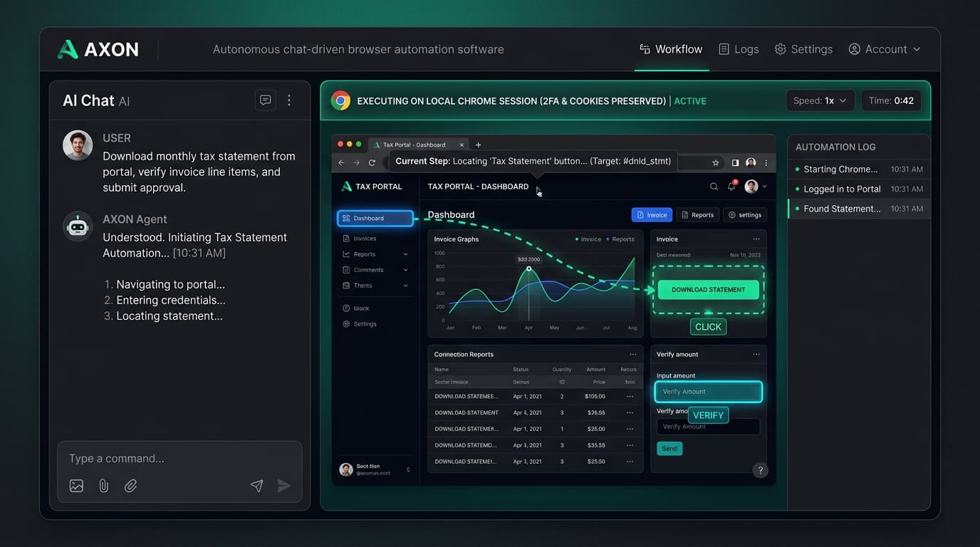980x547 pixels.
Task: Click the single paperclip attachment icon
Action: pos(103,486)
